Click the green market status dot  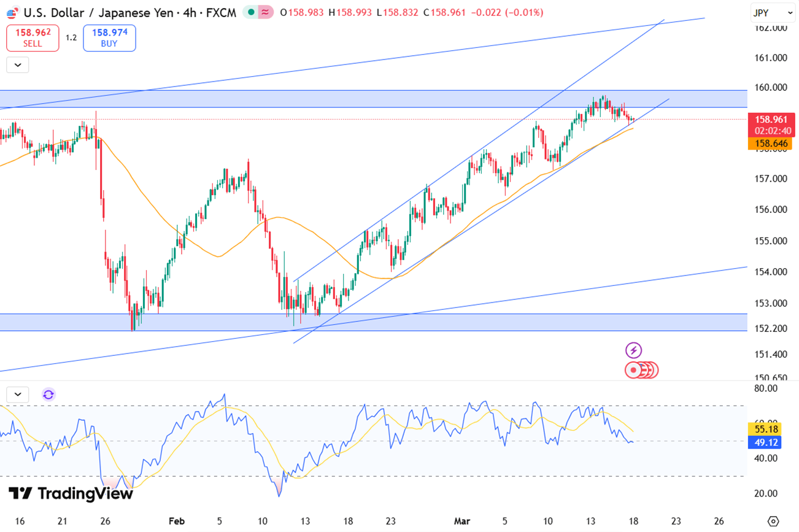[x=252, y=12]
